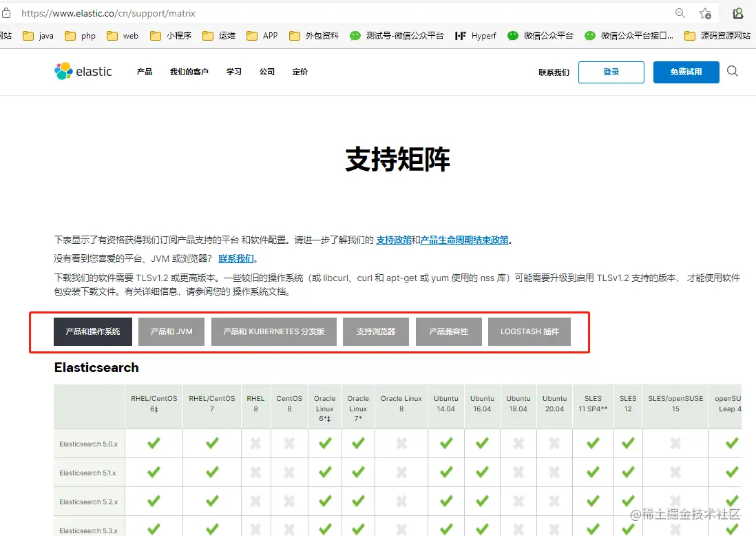Click the Elasticsearch 5.3.x row label
Viewport: 756px width, 536px height.
click(88, 530)
